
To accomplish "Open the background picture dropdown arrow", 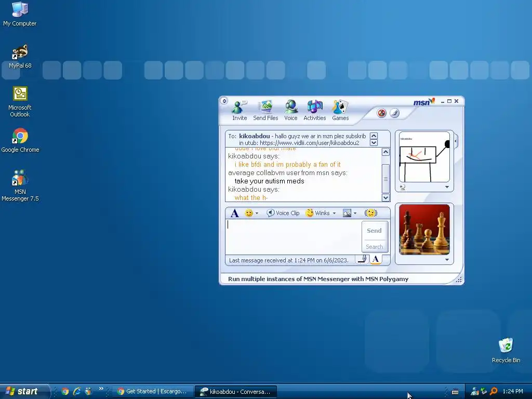I will 355,214.
